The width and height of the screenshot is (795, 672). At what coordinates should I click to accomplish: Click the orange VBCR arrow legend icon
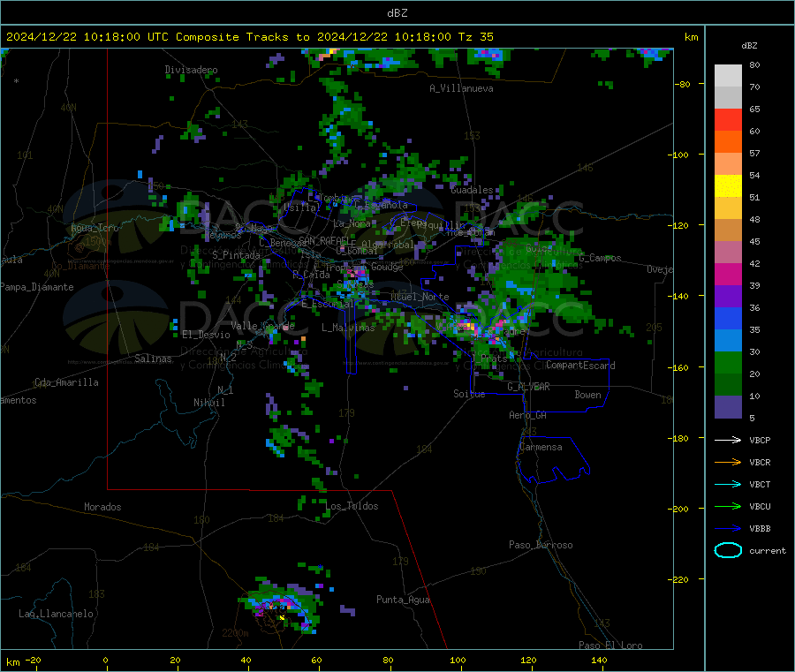point(728,462)
